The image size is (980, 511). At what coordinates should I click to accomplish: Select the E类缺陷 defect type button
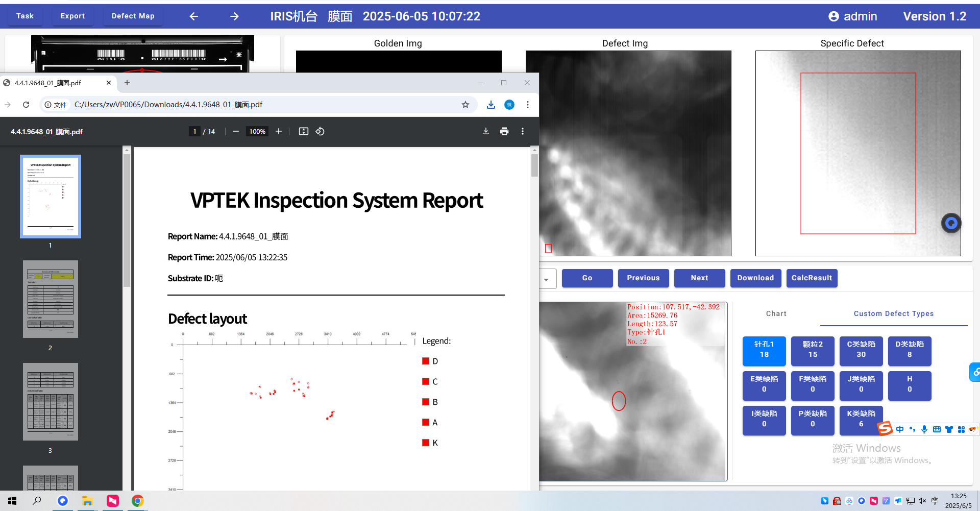click(x=764, y=386)
